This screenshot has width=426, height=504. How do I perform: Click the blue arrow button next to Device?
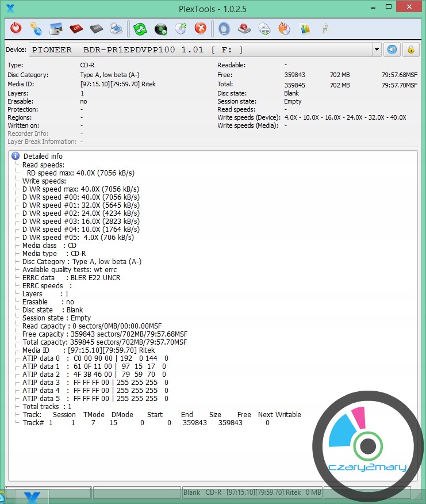[x=392, y=49]
